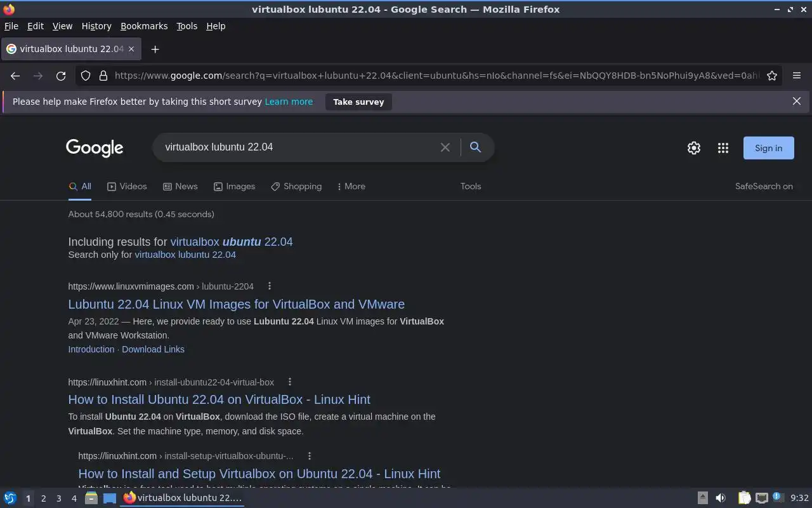Open the Google apps grid
Image resolution: width=812 pixels, height=508 pixels.
point(723,148)
